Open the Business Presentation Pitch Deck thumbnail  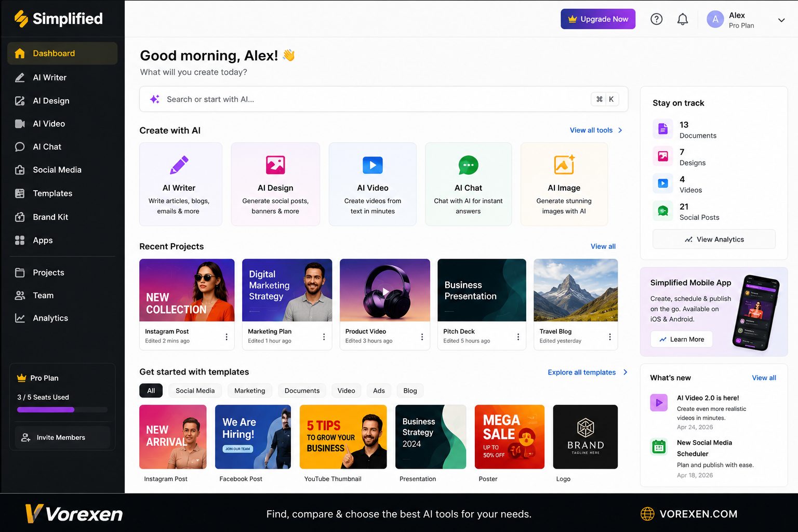click(x=482, y=290)
